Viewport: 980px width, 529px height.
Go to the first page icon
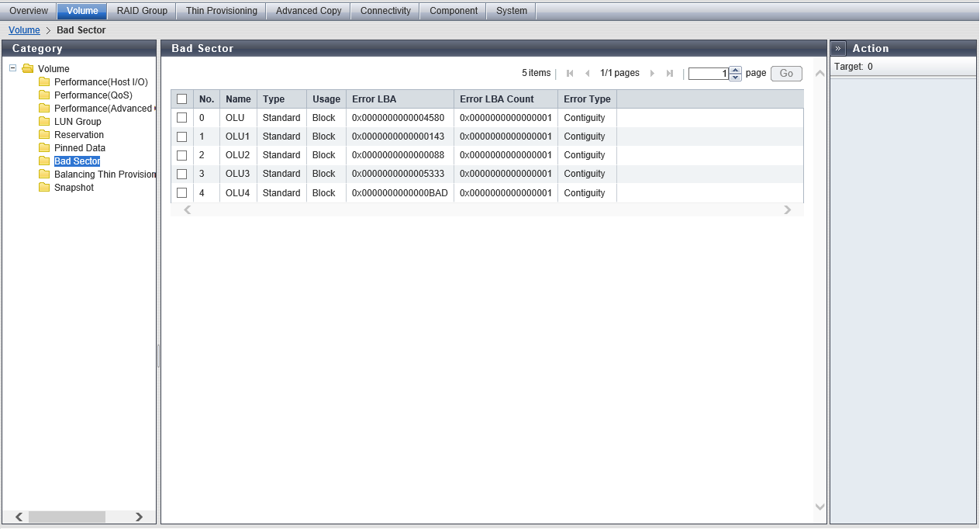(x=570, y=74)
